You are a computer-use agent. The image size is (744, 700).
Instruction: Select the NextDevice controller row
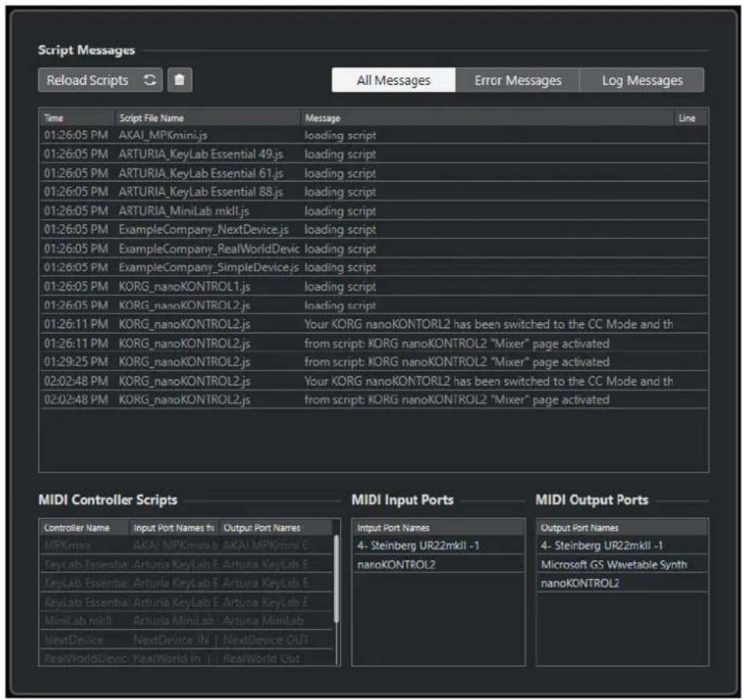(186, 640)
